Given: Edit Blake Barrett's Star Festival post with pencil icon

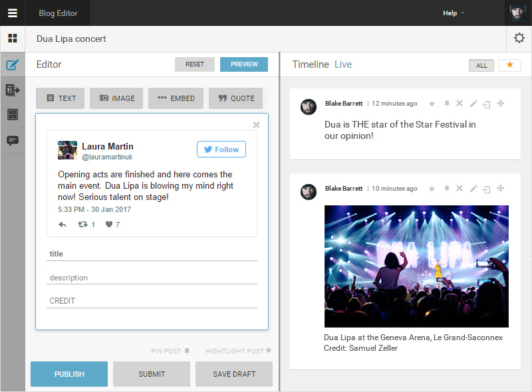Looking at the screenshot, I should 473,104.
